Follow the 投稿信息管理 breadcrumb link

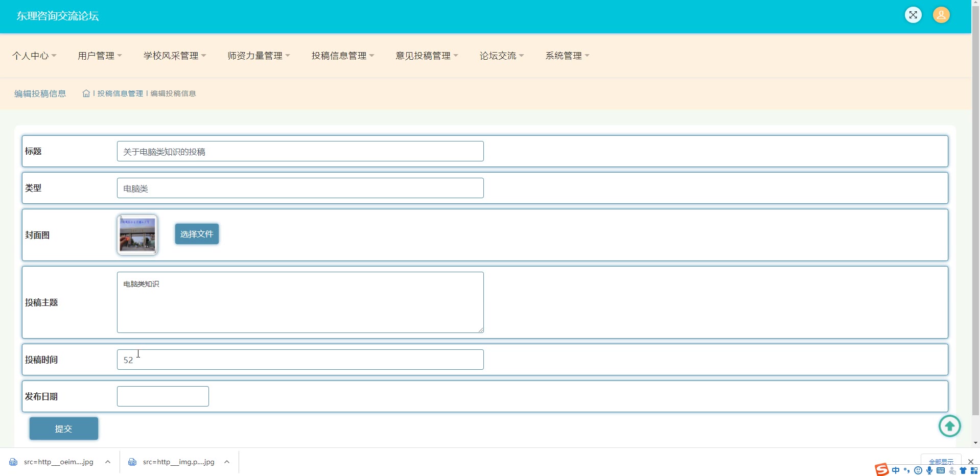[121, 93]
